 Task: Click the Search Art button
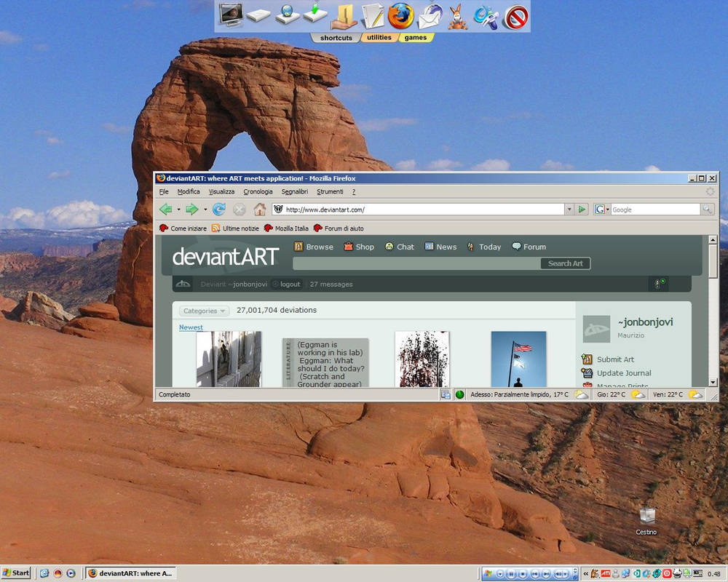(x=565, y=263)
